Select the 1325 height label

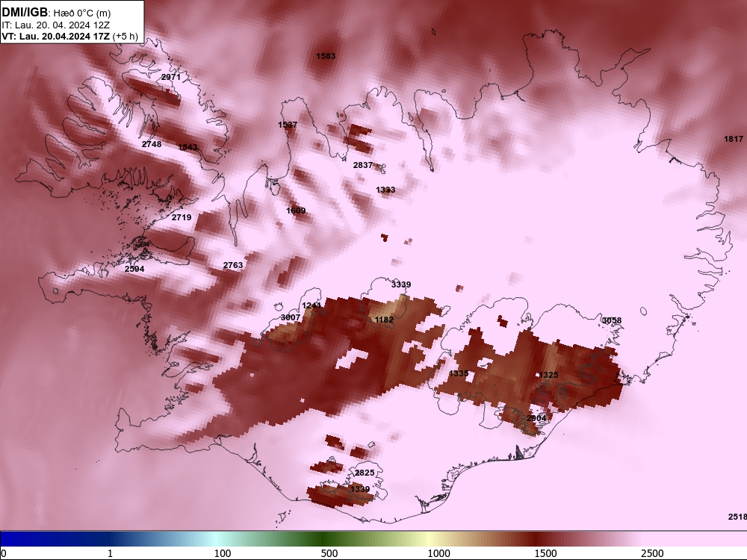[x=548, y=376]
